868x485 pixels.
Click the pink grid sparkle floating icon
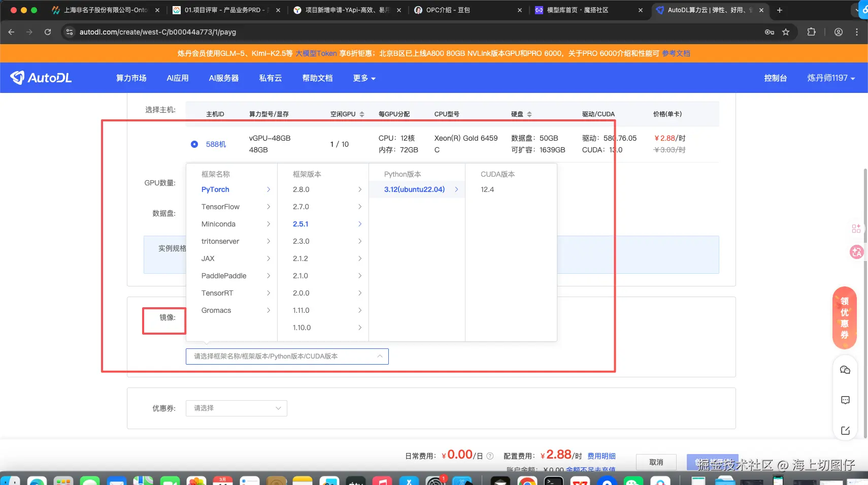[x=856, y=229]
